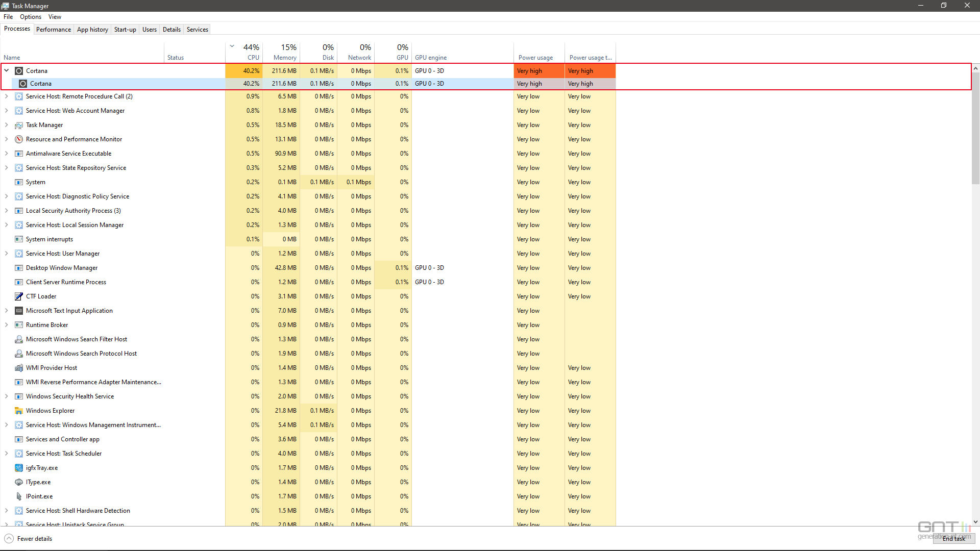Click the Antimalware Service Executable icon
The width and height of the screenshot is (980, 551).
pos(19,154)
